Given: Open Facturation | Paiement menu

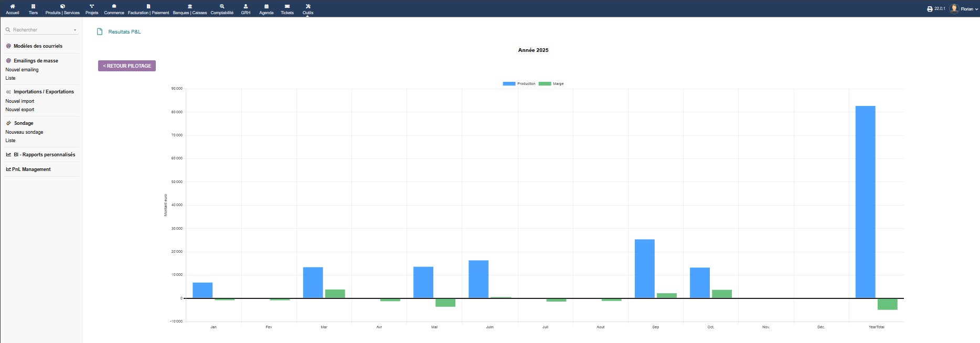Looking at the screenshot, I should tap(148, 9).
